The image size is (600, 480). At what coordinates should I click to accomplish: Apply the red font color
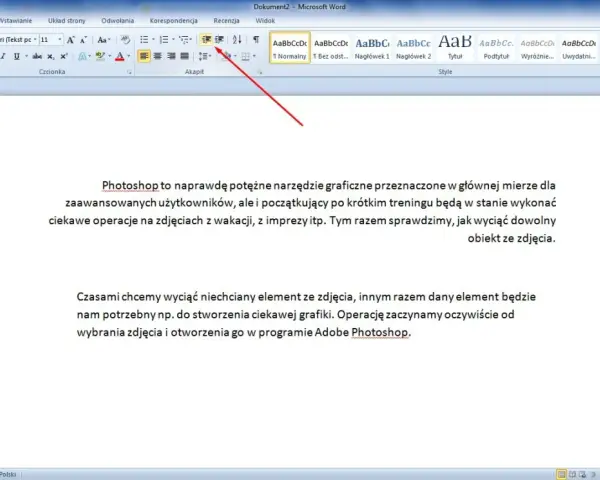(x=120, y=57)
